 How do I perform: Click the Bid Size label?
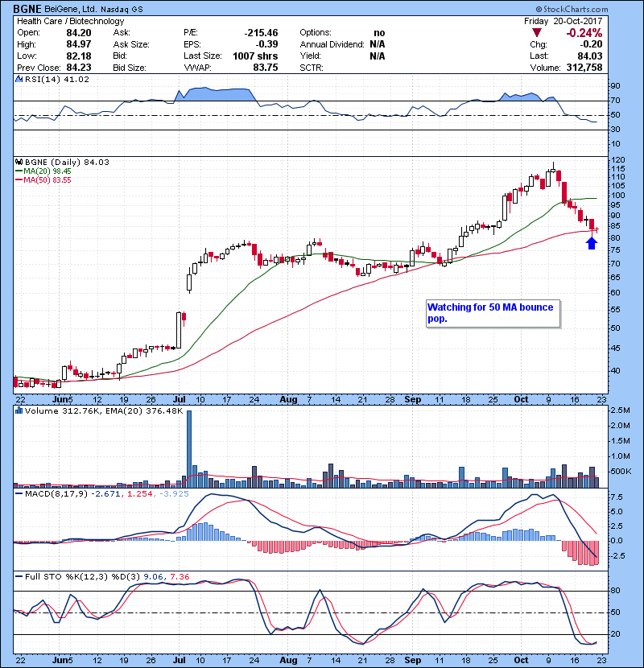point(130,68)
